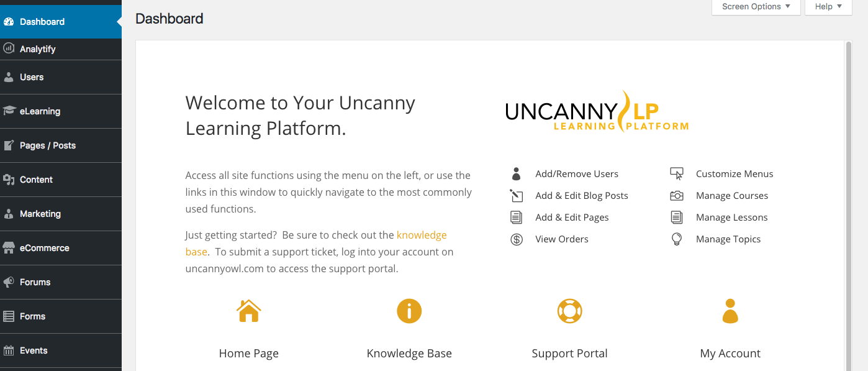Open the My Account person icon

point(730,311)
